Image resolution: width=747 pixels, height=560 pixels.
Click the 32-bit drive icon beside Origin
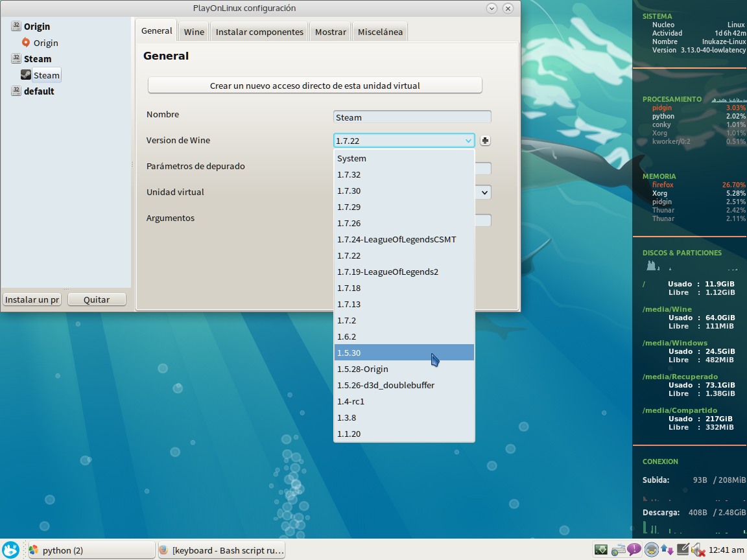click(x=16, y=26)
